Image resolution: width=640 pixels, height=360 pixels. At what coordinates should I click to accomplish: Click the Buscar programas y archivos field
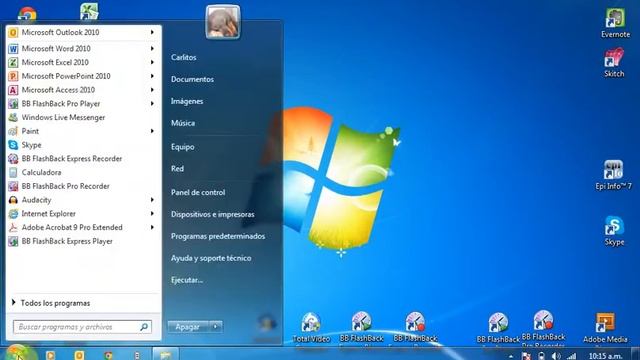click(82, 327)
